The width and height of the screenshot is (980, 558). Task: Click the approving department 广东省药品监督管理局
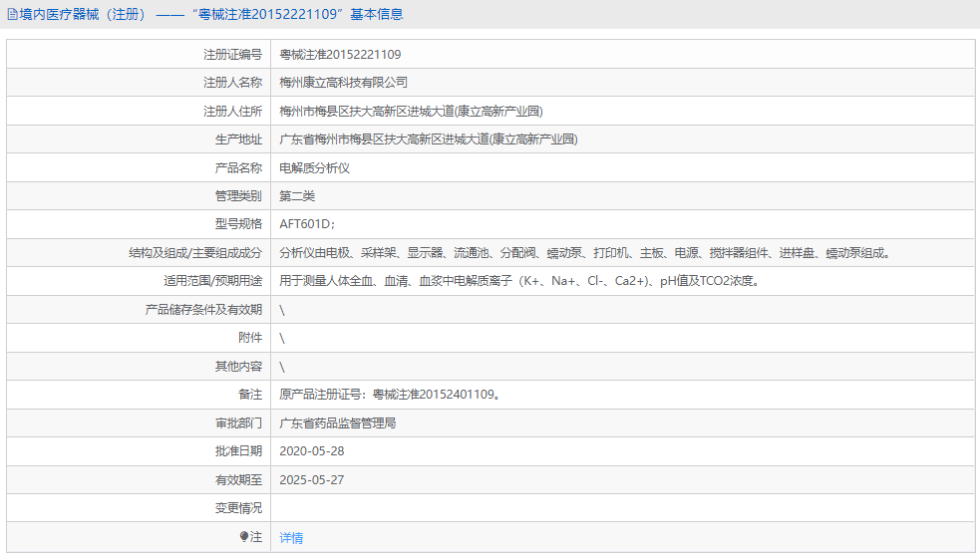tap(338, 423)
